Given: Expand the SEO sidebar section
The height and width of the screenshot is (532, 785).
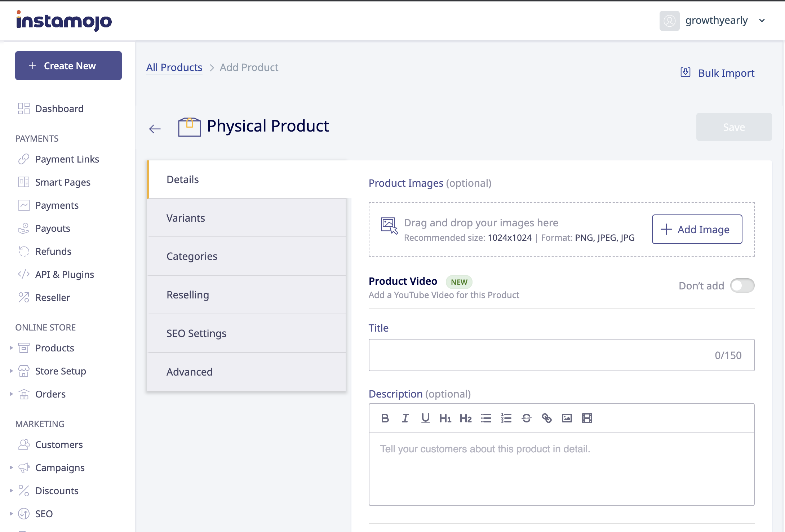Looking at the screenshot, I should point(11,514).
